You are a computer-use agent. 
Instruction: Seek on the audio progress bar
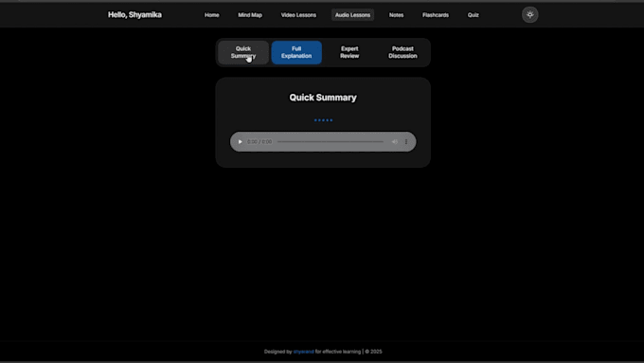(x=331, y=142)
